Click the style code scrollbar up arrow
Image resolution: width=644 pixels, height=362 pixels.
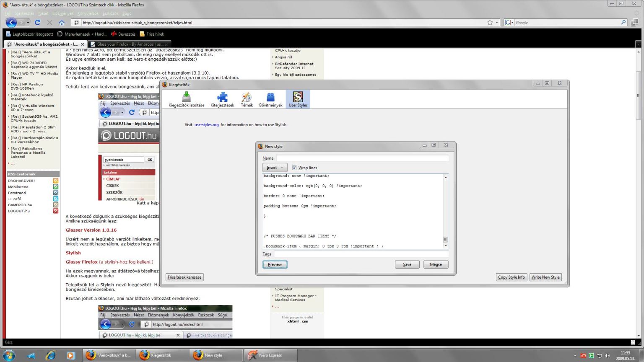[x=446, y=177]
